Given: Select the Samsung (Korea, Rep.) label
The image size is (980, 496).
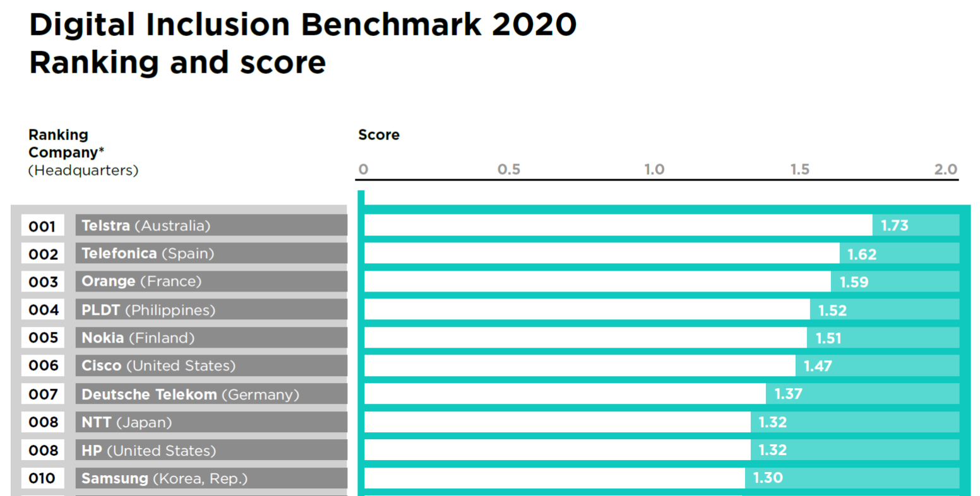Looking at the screenshot, I should (164, 478).
